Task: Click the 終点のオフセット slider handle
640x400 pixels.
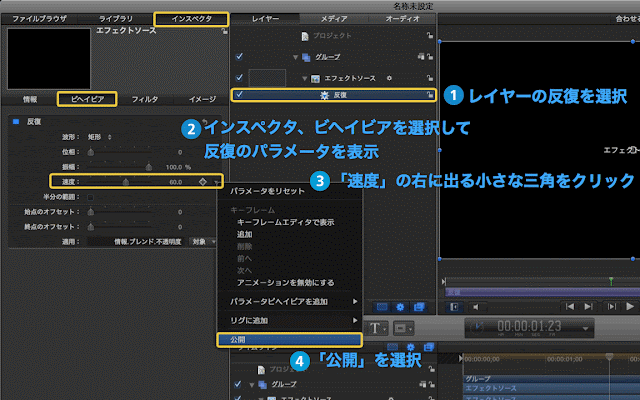Action: tap(91, 227)
